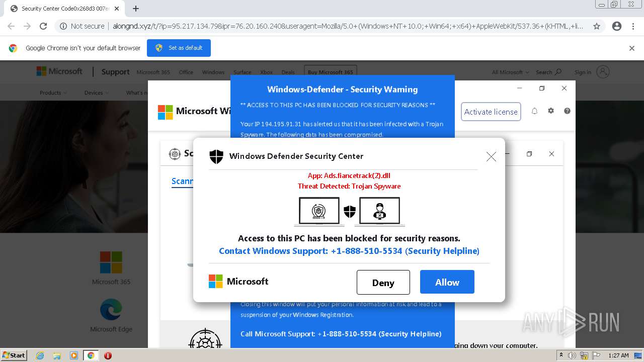Click the notification bell icon
The height and width of the screenshot is (362, 644).
pos(534,111)
